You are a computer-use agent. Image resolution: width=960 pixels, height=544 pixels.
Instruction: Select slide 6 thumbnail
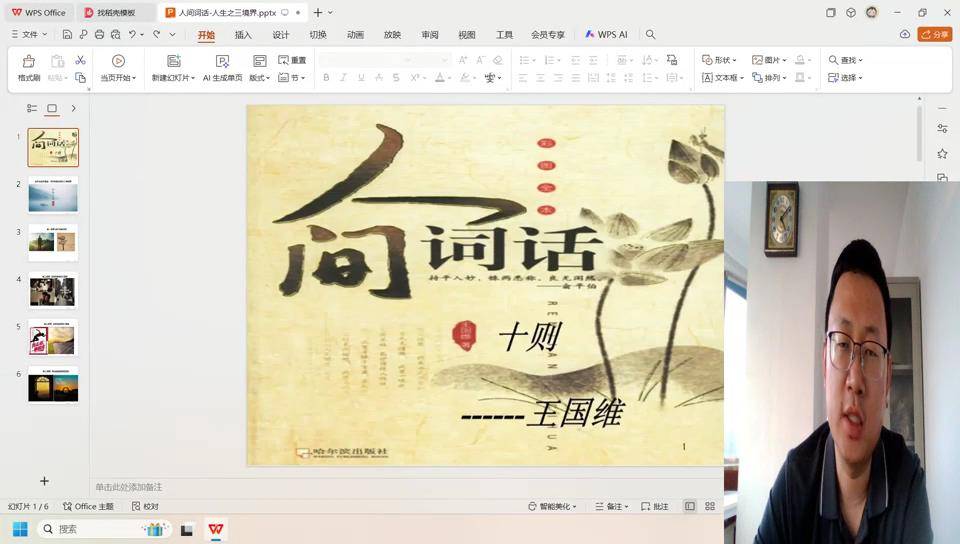tap(53, 385)
